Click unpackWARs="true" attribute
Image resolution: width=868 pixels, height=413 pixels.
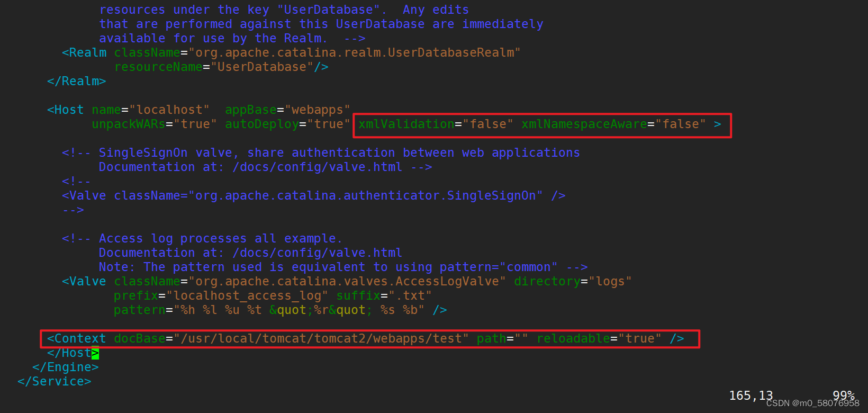coord(155,124)
